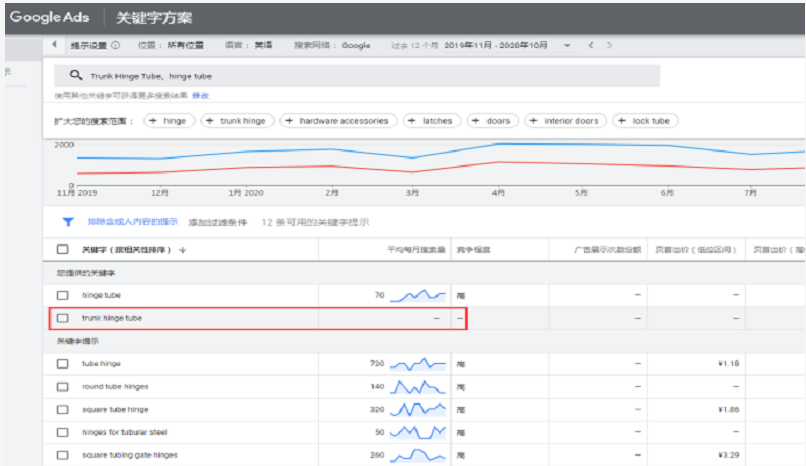
Task: Go to previous date range arrow
Action: click(591, 45)
